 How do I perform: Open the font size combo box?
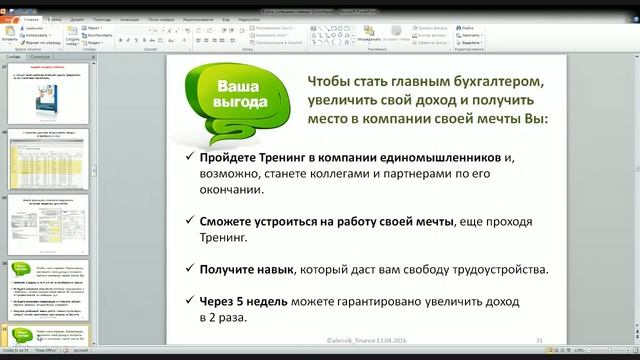point(158,31)
